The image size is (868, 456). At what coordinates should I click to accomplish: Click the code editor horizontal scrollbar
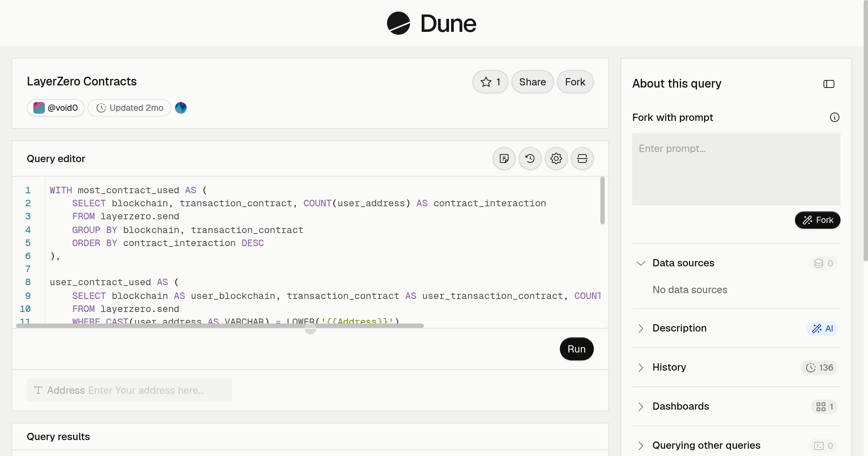(220, 326)
